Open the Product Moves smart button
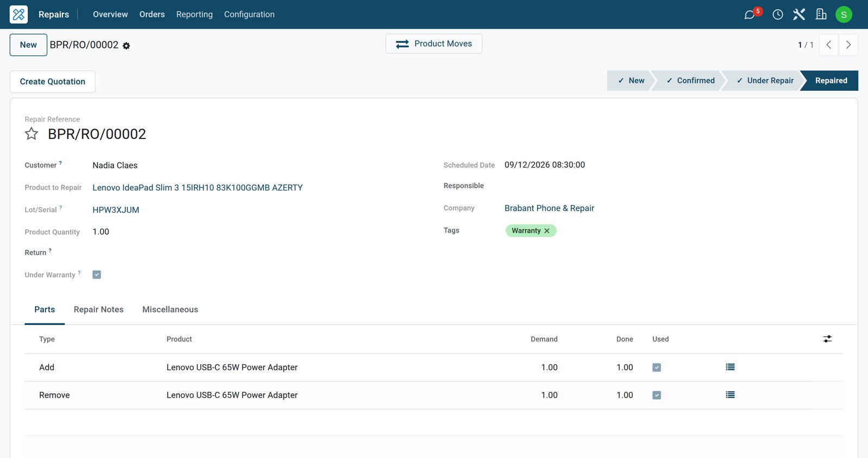 click(x=434, y=44)
